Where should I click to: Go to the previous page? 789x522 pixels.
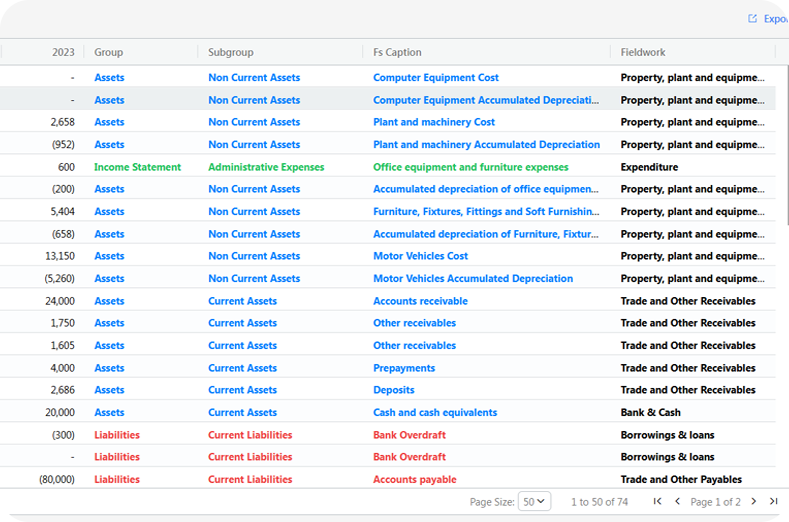(677, 501)
